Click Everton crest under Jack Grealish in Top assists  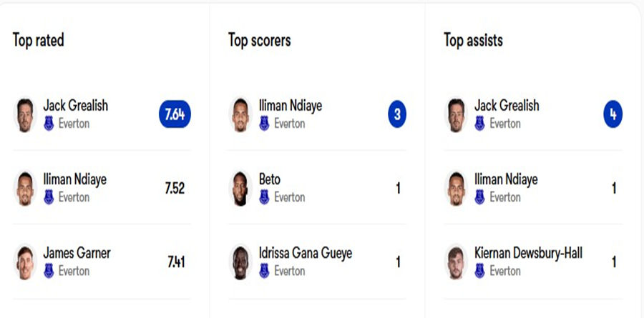pos(479,124)
